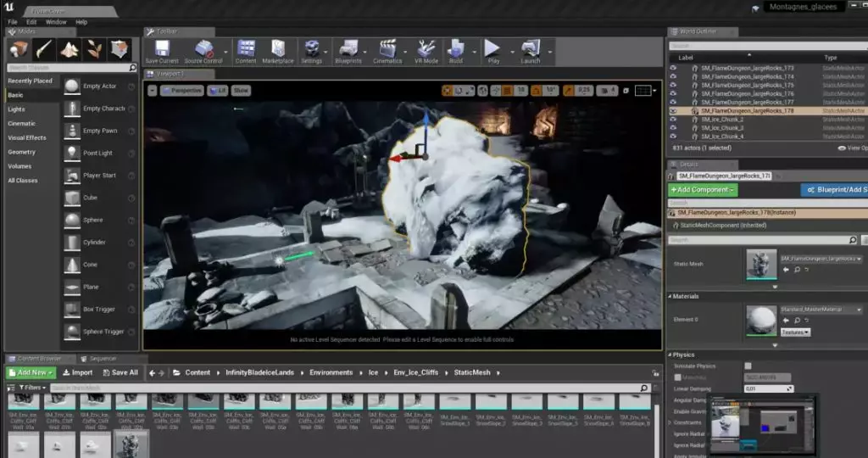Click the Import button in the Content Browser
Image resolution: width=868 pixels, height=458 pixels.
tap(77, 372)
